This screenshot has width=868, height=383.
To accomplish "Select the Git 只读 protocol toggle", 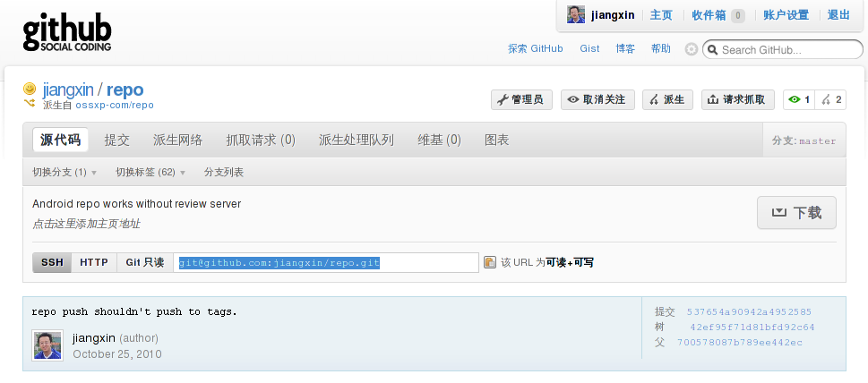I will pyautogui.click(x=145, y=262).
